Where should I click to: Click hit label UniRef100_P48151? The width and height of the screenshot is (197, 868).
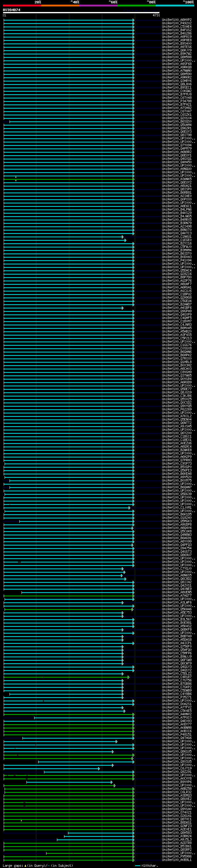click(177, 735)
